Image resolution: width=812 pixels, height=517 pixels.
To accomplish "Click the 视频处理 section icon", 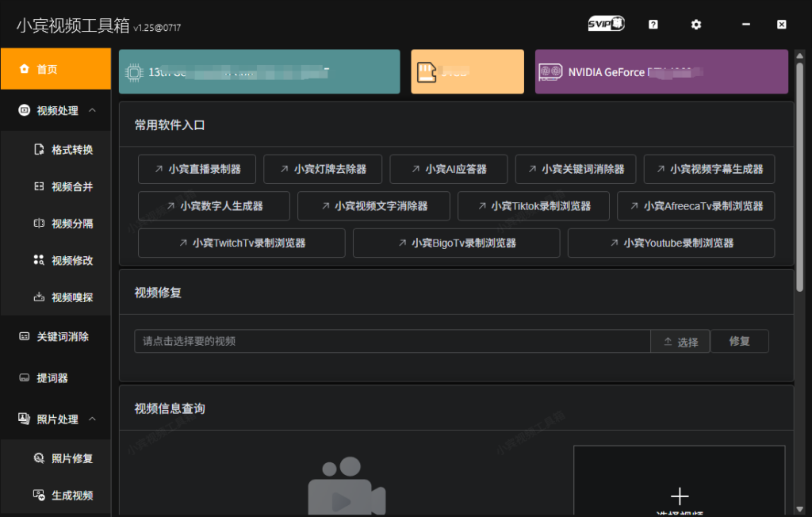I will 25,110.
